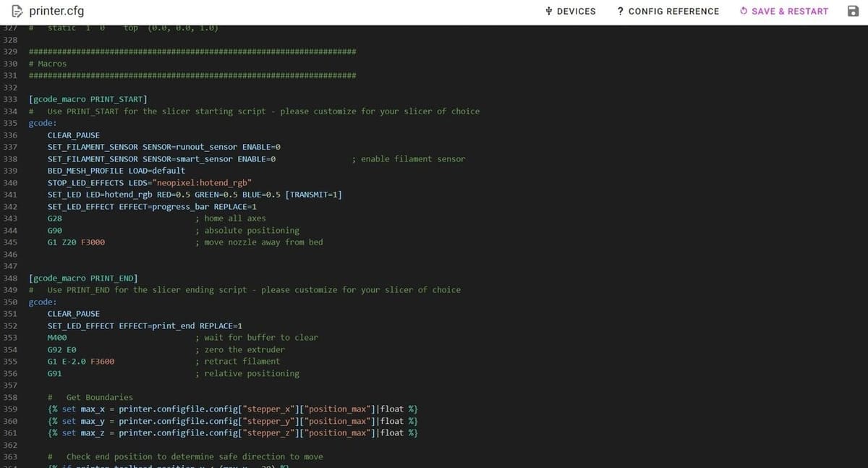This screenshot has height=468, width=868.
Task: Click '; zero the extruder' comment
Action: 240,349
